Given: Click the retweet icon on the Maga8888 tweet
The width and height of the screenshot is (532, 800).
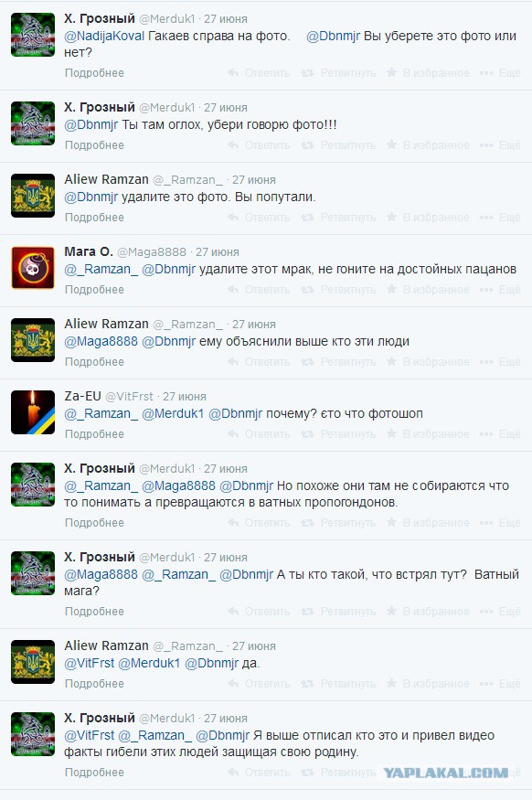Looking at the screenshot, I should (307, 289).
